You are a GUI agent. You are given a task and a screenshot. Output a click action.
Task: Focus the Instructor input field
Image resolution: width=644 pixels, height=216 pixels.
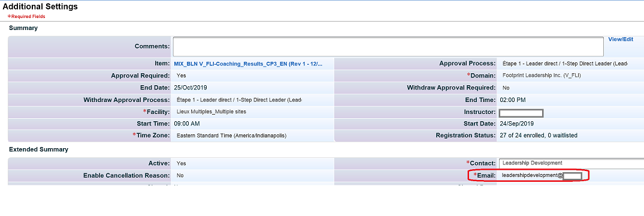521,113
